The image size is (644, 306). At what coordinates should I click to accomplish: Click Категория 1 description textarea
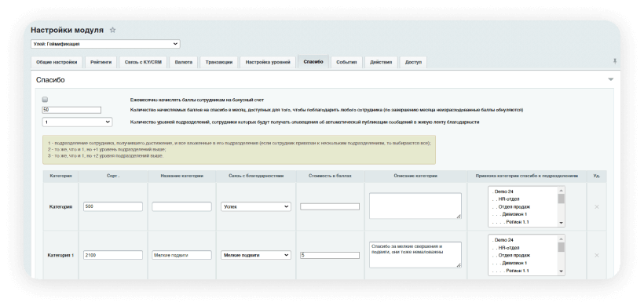(415, 255)
